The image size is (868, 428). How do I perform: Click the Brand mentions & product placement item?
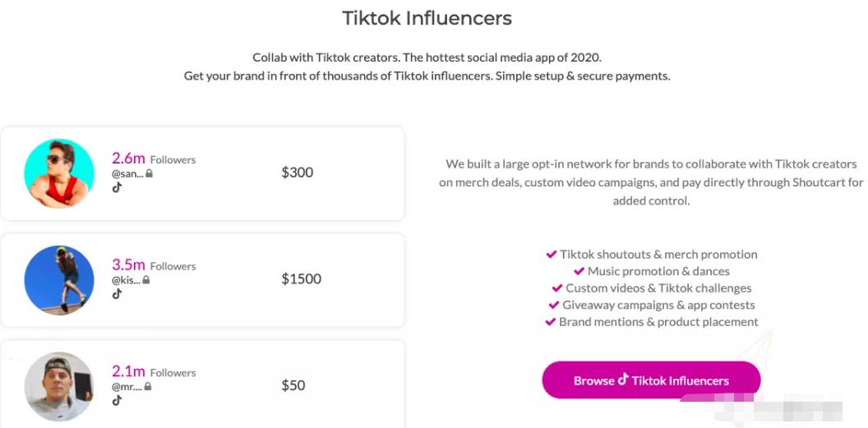[x=658, y=322]
